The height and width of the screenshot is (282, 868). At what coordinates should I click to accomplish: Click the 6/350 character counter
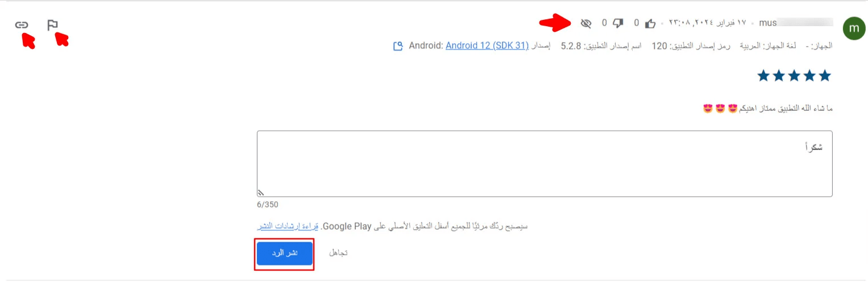point(268,205)
